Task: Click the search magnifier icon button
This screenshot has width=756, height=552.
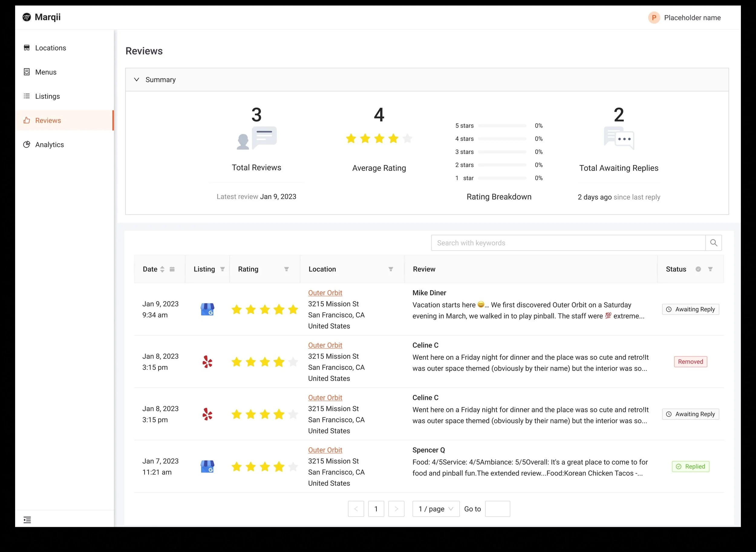Action: (x=713, y=243)
